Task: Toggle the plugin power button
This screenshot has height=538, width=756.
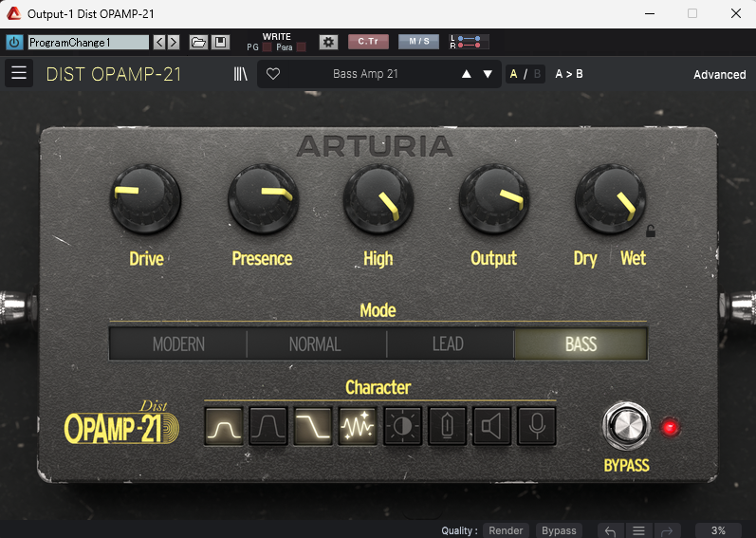Action: pyautogui.click(x=14, y=43)
